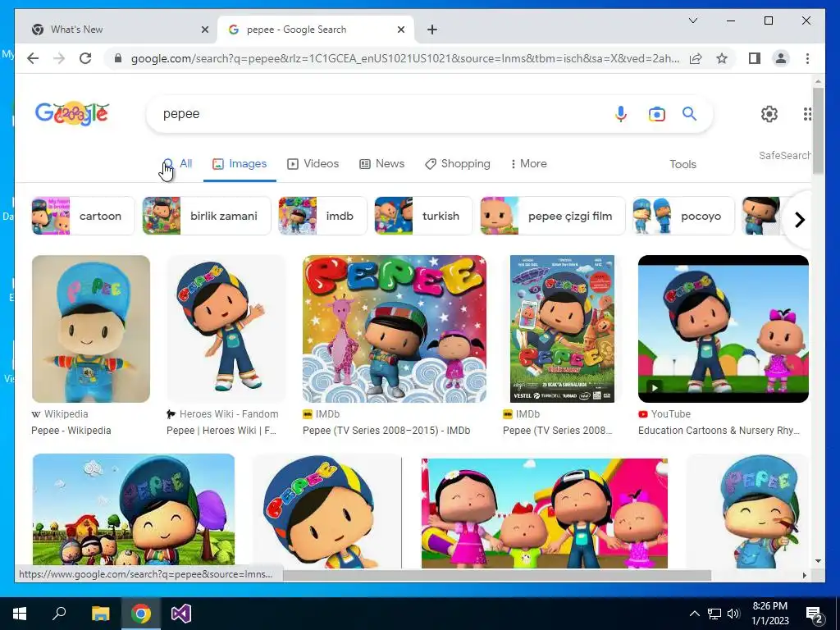
Task: Open the tab search dropdown chevron
Action: click(x=692, y=21)
